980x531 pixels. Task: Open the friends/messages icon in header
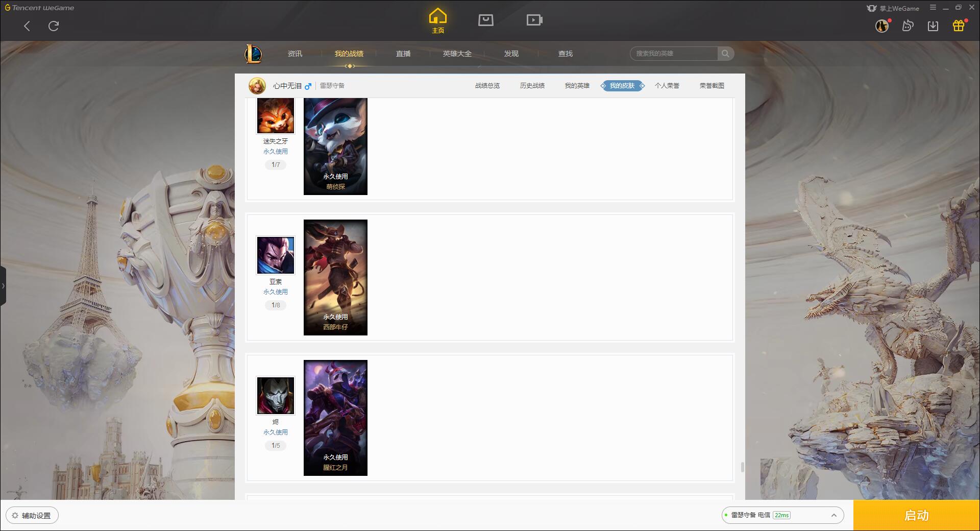(908, 26)
